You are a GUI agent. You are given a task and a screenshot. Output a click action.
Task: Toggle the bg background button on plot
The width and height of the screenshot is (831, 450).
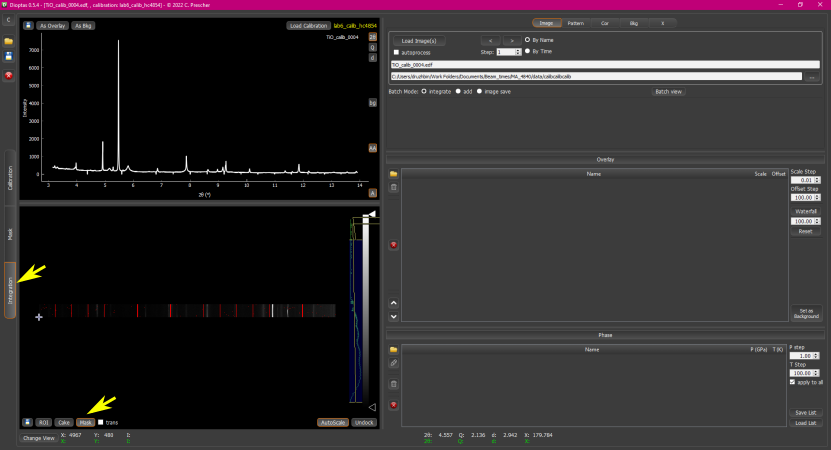[373, 103]
